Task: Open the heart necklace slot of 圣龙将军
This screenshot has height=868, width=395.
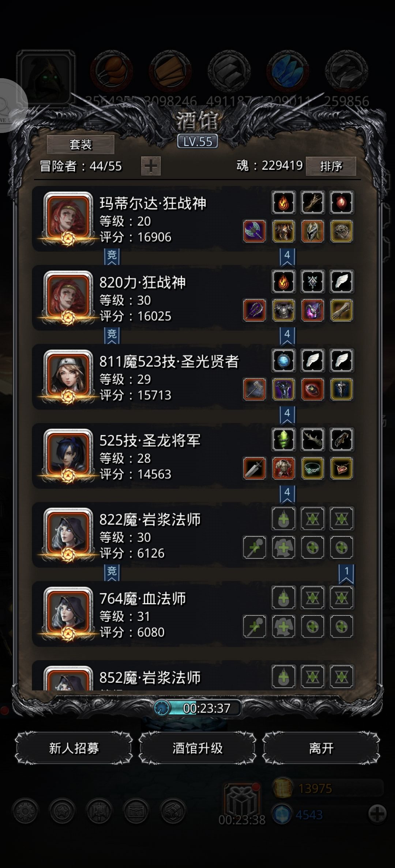Action: pos(342,469)
